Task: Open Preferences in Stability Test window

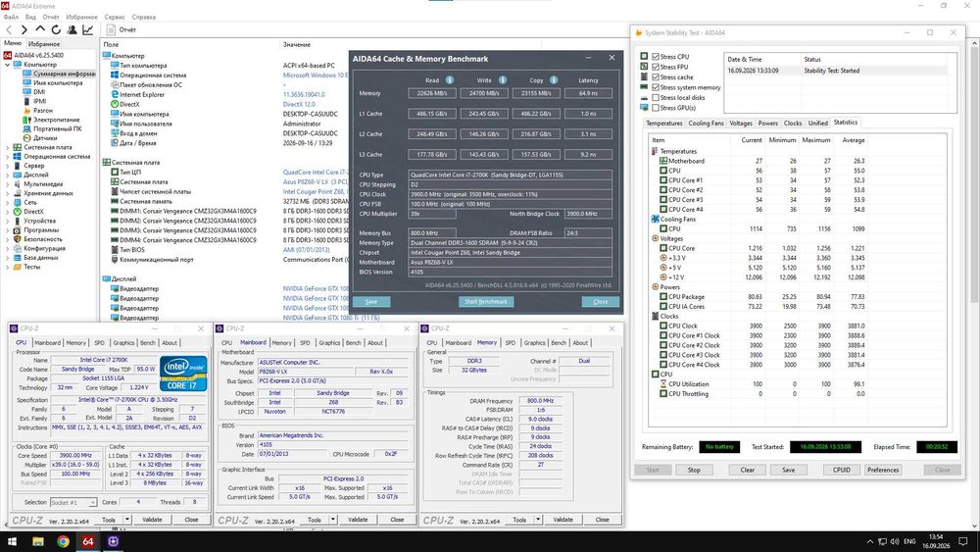Action: coord(883,470)
